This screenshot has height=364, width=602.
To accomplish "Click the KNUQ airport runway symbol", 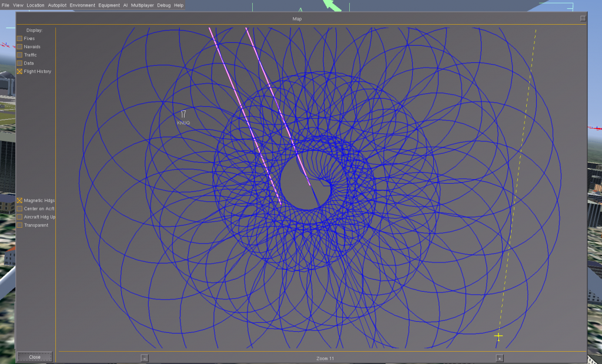I will [x=183, y=114].
